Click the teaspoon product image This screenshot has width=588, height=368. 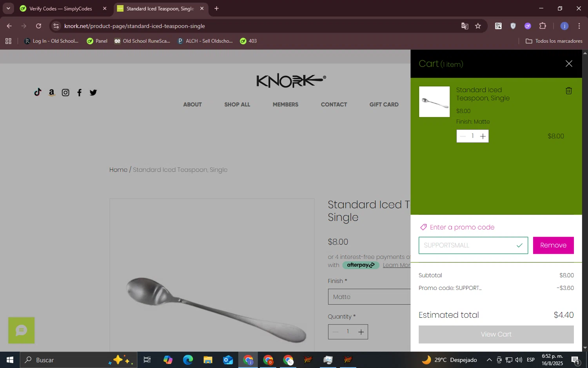tap(212, 275)
